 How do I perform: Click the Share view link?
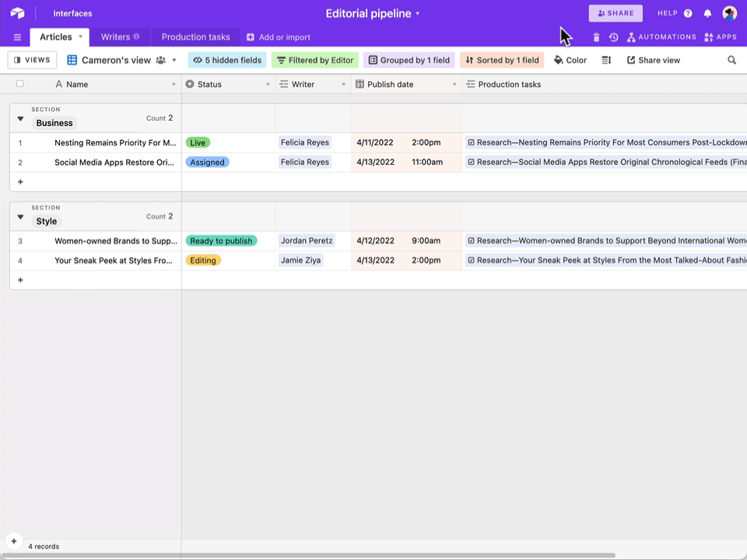(x=654, y=60)
